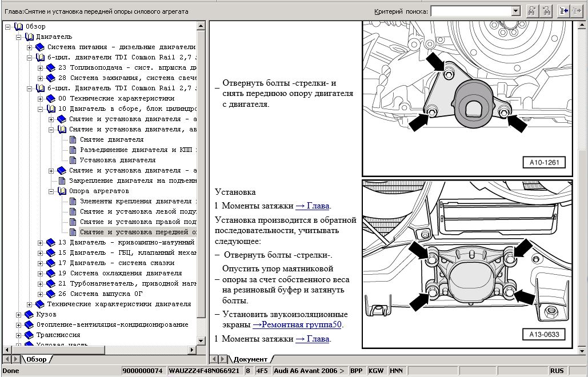Collapse the Двигатель tree branch
Image resolution: width=588 pixels, height=377 pixels.
coord(18,37)
